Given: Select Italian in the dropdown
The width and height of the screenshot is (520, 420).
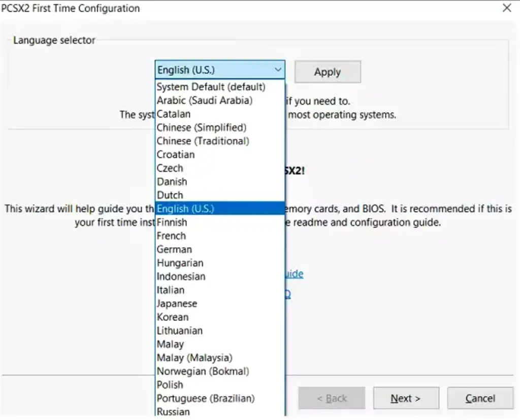Looking at the screenshot, I should coord(170,290).
